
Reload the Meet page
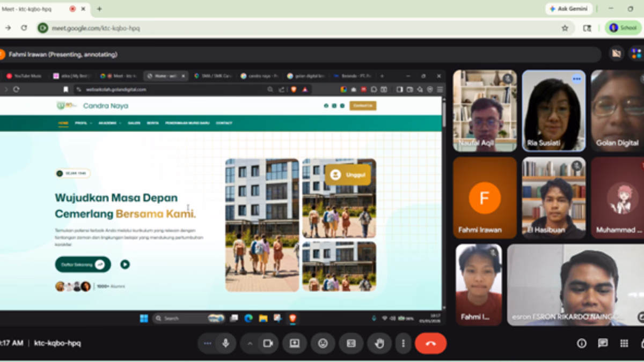[24, 28]
